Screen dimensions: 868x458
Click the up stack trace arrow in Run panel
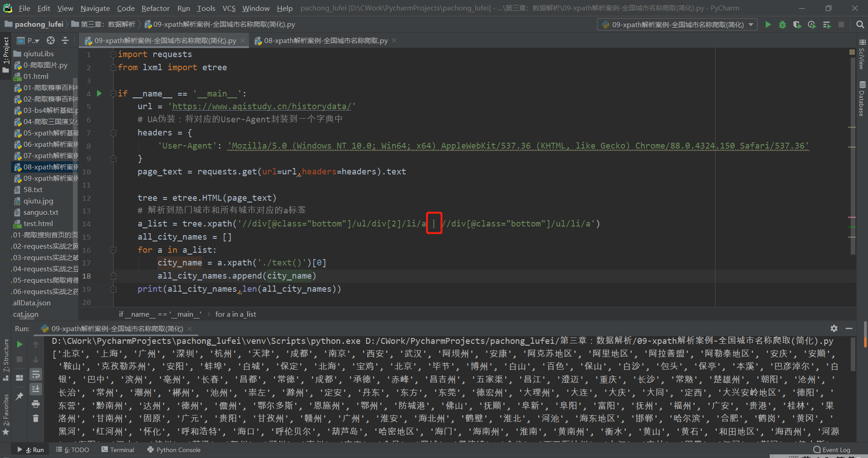[x=36, y=344]
